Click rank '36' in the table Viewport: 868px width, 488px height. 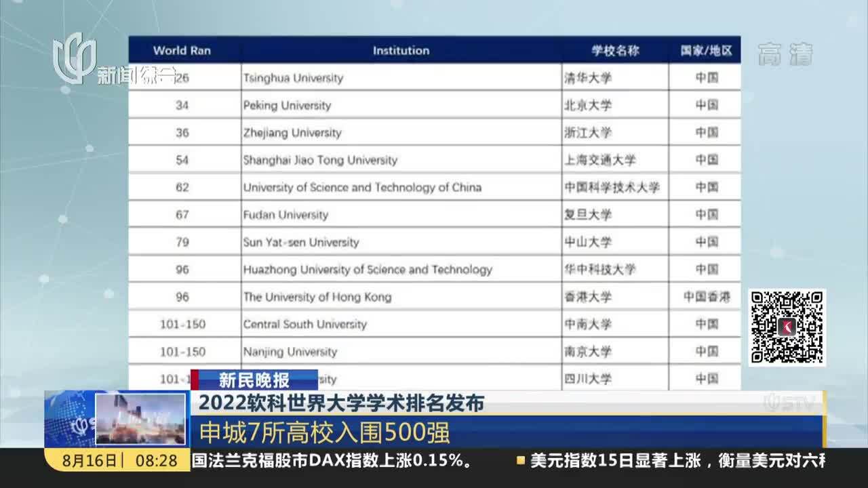pyautogui.click(x=182, y=133)
